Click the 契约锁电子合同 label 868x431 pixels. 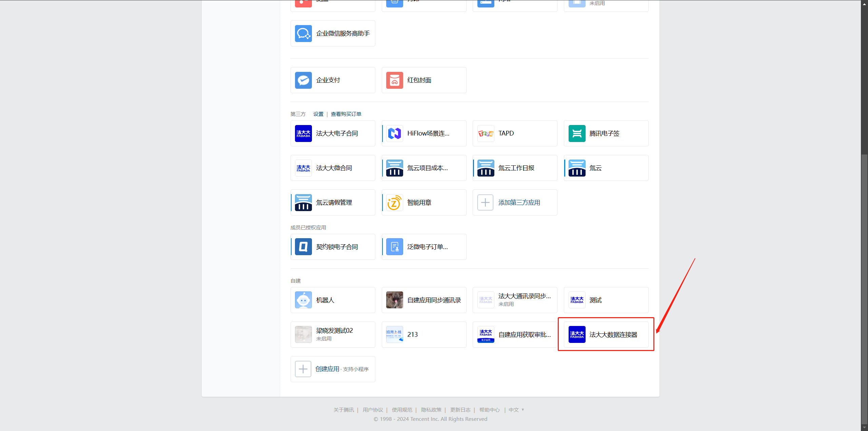pyautogui.click(x=337, y=247)
